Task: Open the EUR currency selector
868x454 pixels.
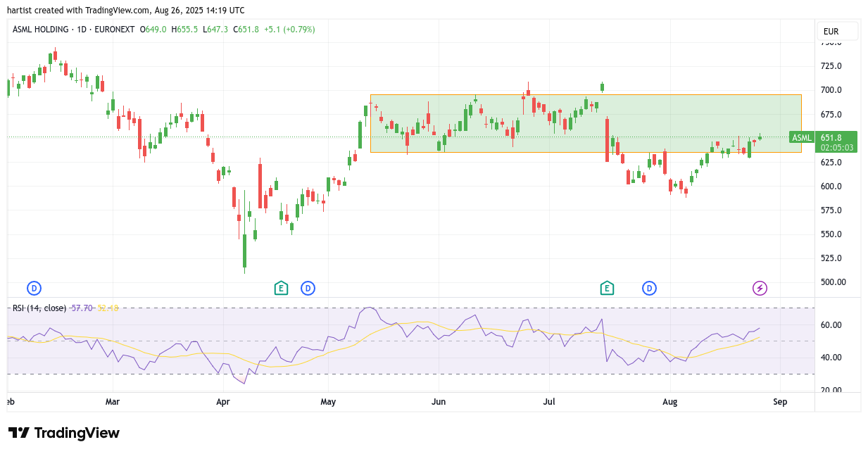Action: point(838,31)
